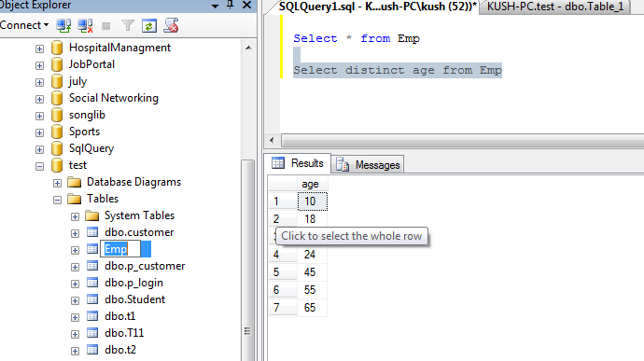Viewport: 644px width, 361px height.
Task: Select the cell with age 55
Action: 312,290
